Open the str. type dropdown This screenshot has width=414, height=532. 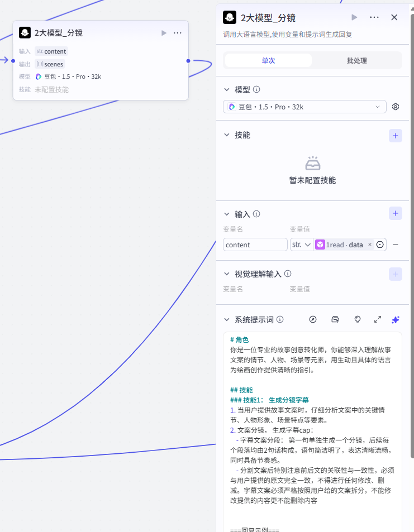(x=301, y=245)
